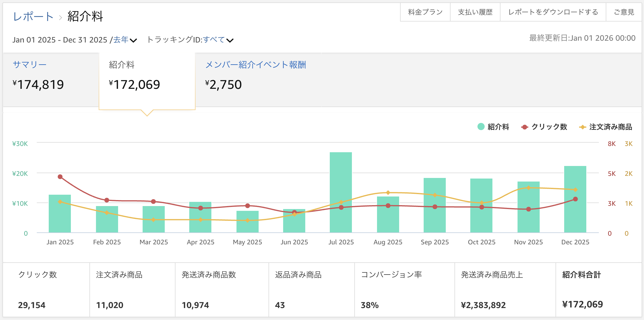This screenshot has width=644, height=320.
Task: Click the chevron arrow beside すべて
Action: pos(230,40)
